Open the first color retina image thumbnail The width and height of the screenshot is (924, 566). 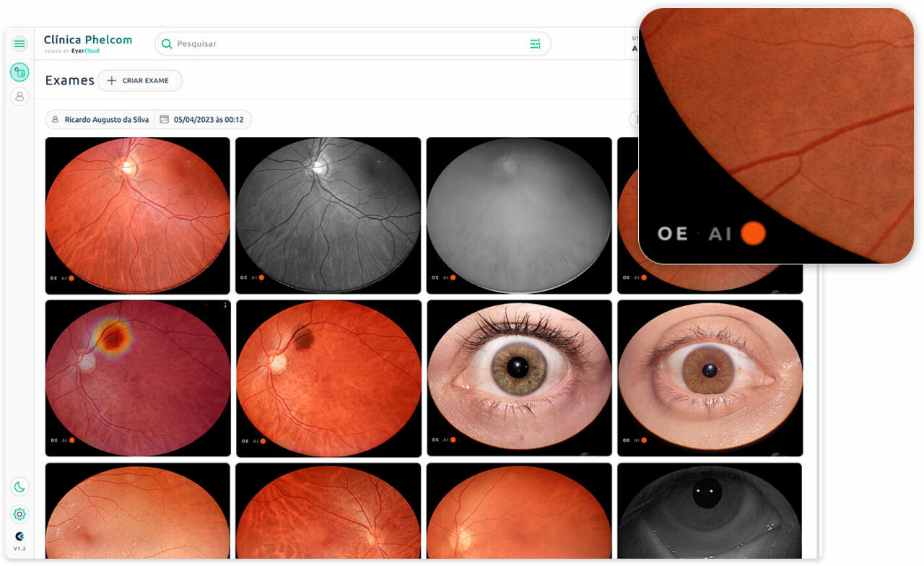tap(137, 215)
